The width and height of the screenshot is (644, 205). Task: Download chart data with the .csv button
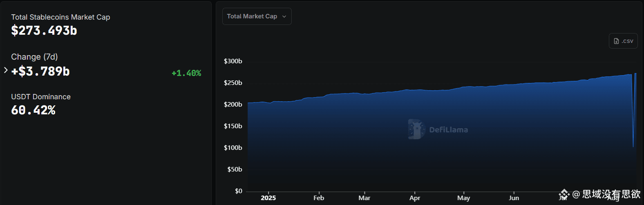(623, 41)
